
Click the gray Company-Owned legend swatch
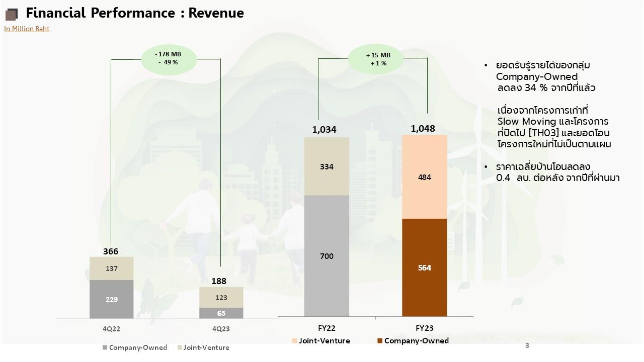click(105, 348)
